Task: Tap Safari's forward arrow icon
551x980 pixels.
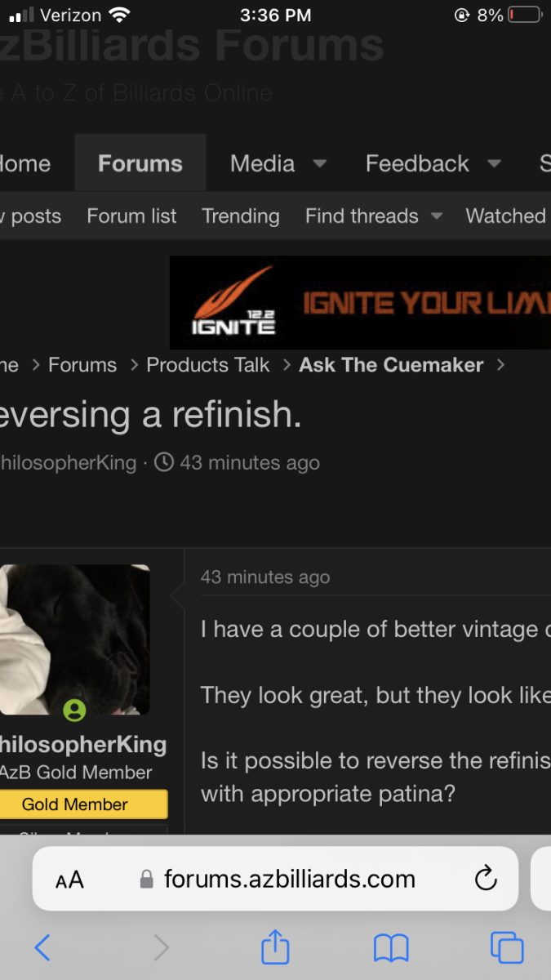Action: point(162,947)
